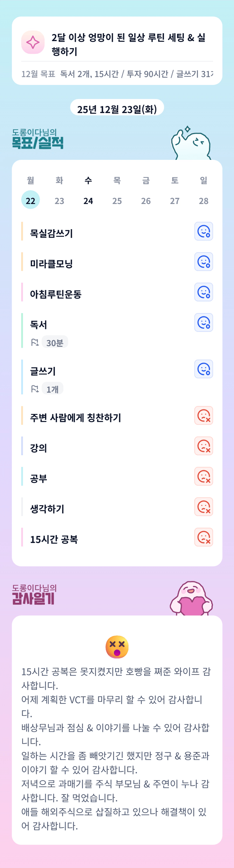This screenshot has height=868, width=234.
Task: Click the dizzy face mood emoji
Action: point(117,647)
